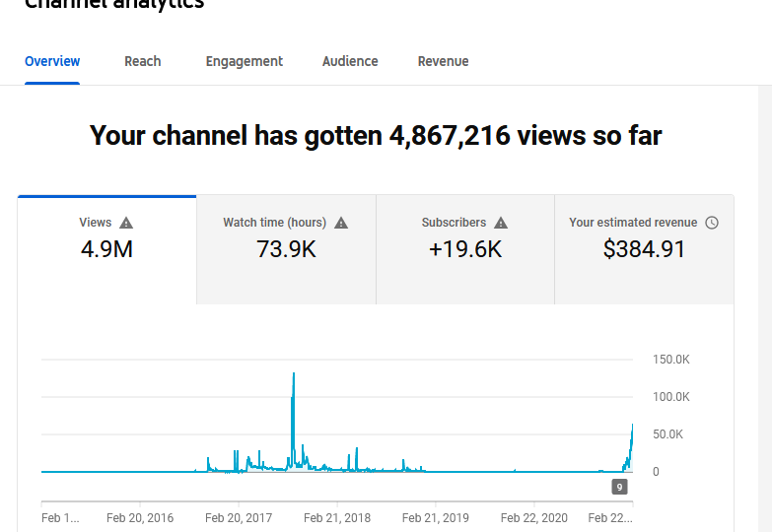Go to the Engagement tab
Image resolution: width=772 pixels, height=532 pixels.
(244, 61)
